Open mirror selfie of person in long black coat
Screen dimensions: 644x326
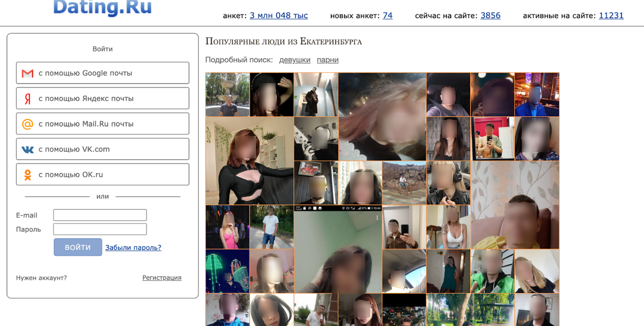pos(316,95)
